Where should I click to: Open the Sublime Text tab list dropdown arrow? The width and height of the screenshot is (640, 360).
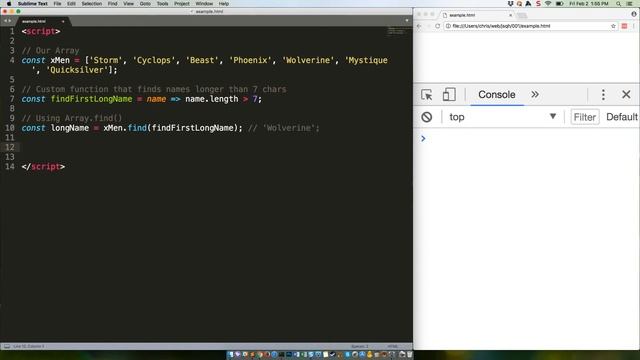tap(407, 20)
